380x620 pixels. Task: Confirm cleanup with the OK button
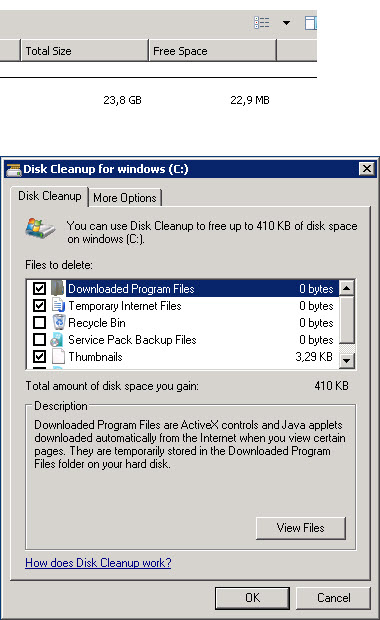(x=252, y=597)
